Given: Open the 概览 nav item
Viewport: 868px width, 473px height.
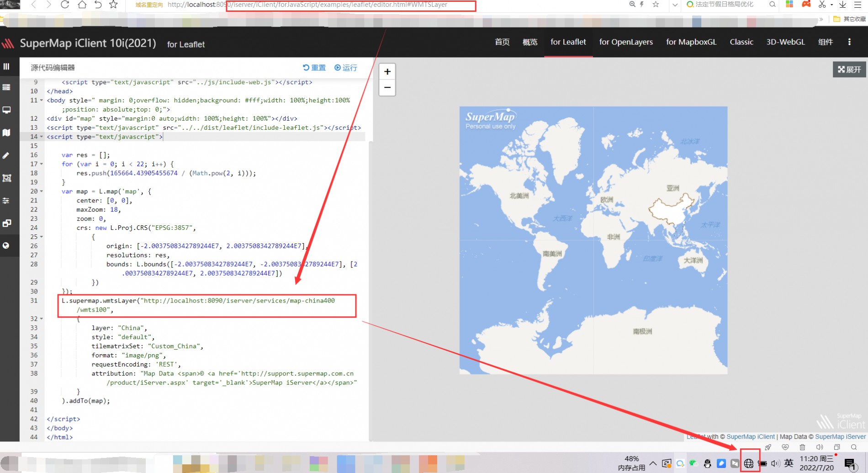Looking at the screenshot, I should tap(530, 42).
